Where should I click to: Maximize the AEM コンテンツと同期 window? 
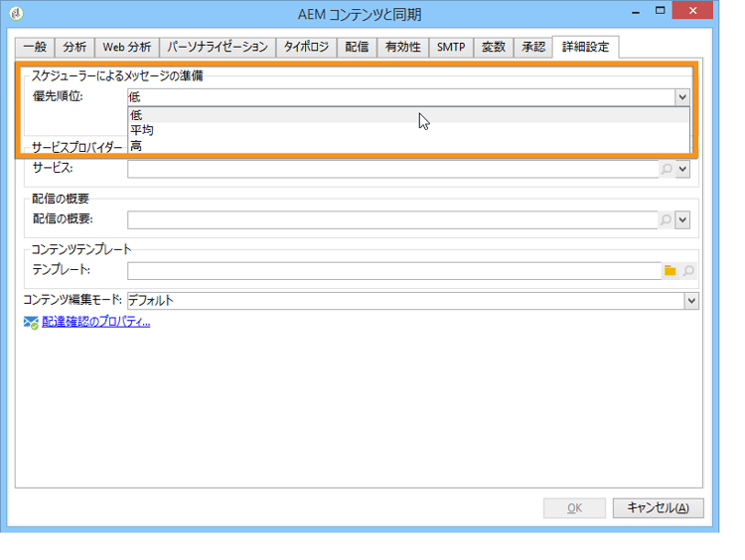(660, 11)
